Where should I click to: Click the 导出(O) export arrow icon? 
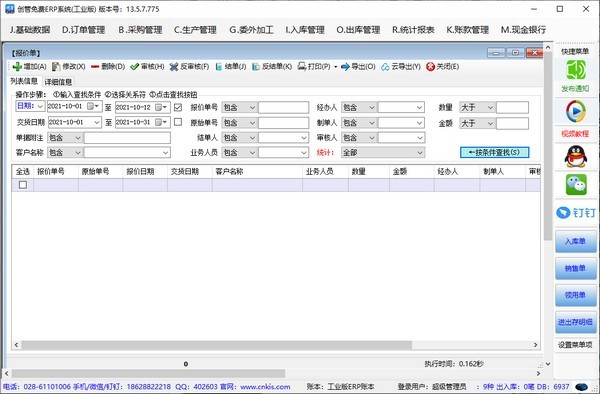point(345,67)
